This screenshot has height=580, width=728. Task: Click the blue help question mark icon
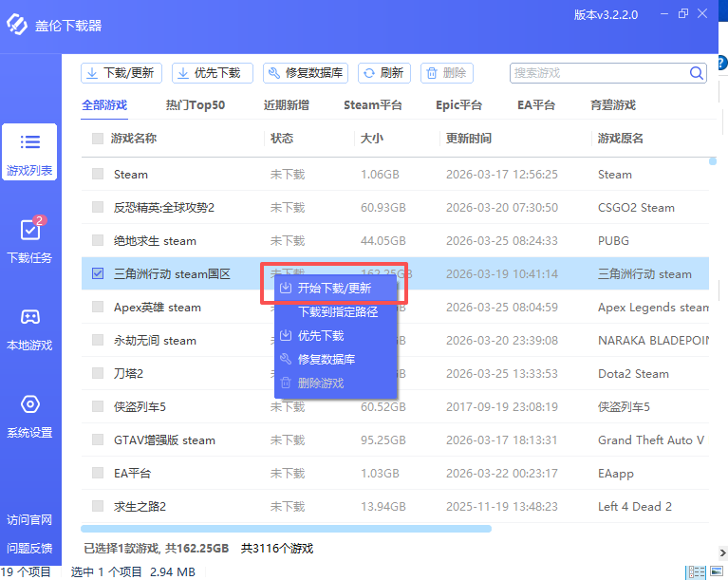coord(722,63)
